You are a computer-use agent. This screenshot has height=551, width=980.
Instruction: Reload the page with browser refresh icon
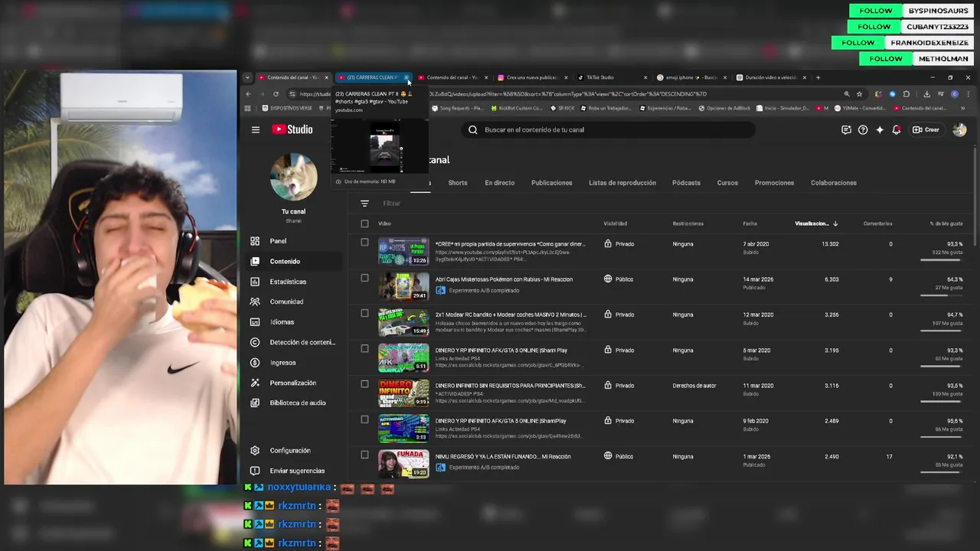pyautogui.click(x=276, y=94)
